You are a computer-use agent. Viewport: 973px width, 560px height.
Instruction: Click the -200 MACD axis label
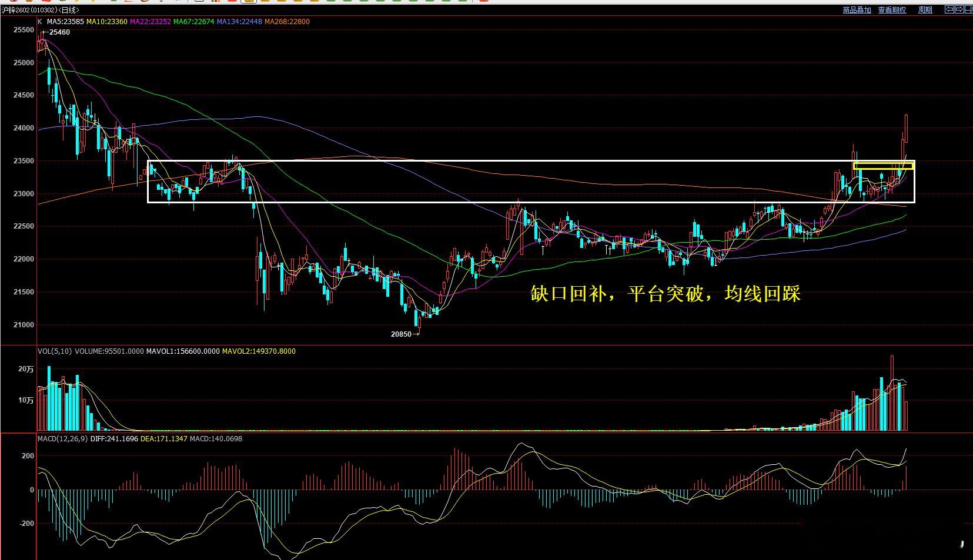click(26, 524)
